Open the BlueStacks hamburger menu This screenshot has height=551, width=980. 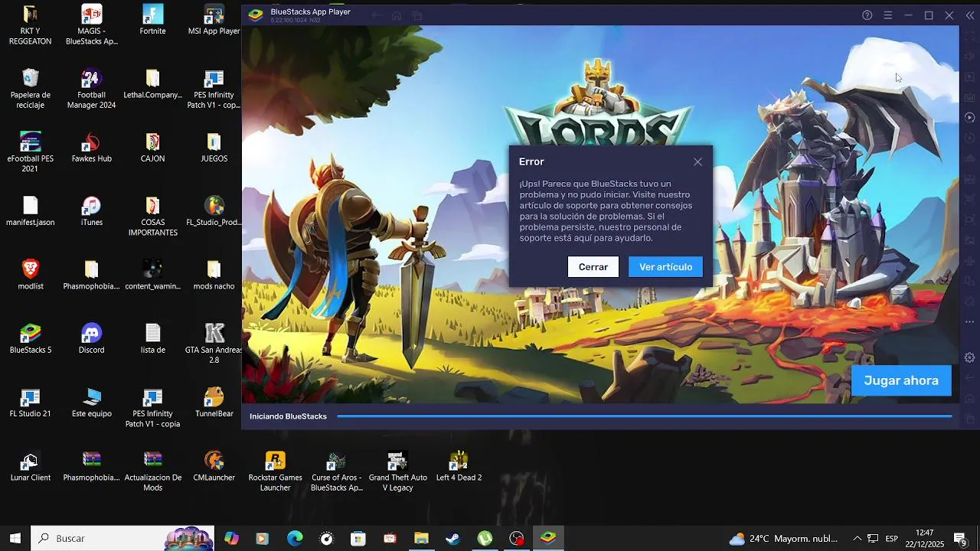pos(888,15)
